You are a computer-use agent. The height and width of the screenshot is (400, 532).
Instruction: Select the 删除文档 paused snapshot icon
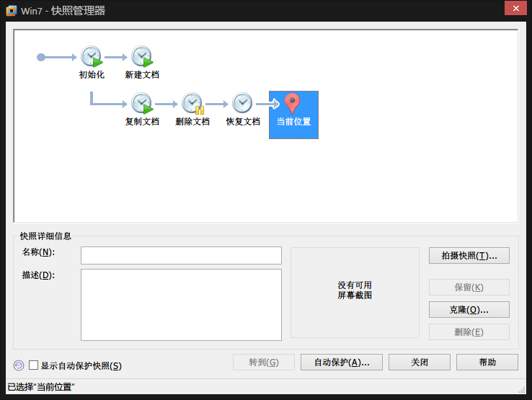point(192,103)
